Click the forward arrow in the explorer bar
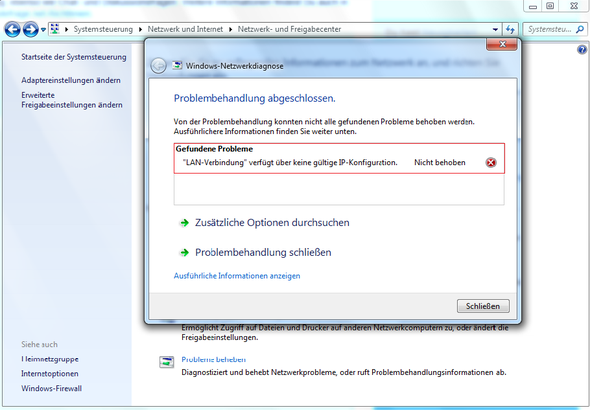This screenshot has width=590, height=419. point(30,29)
